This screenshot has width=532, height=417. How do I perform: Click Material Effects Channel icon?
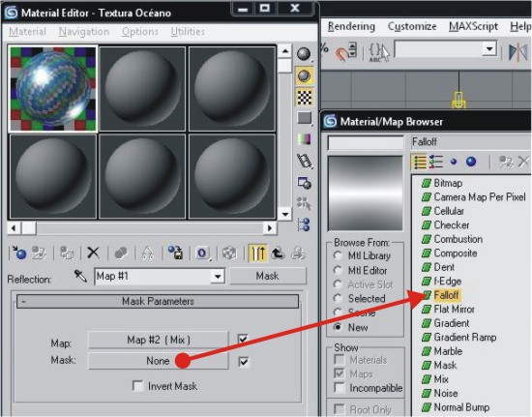coord(202,253)
